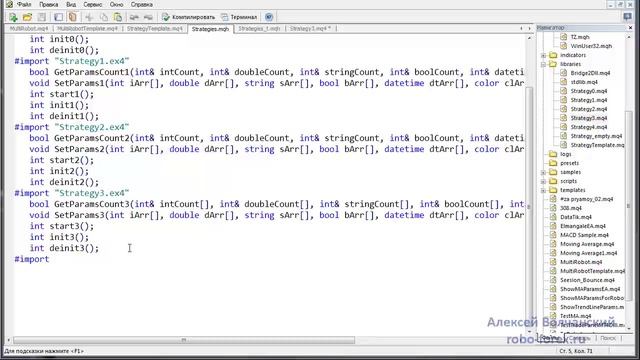Click the editor vertical scrollbar thumb
The height and width of the screenshot is (360, 640).
(529, 207)
